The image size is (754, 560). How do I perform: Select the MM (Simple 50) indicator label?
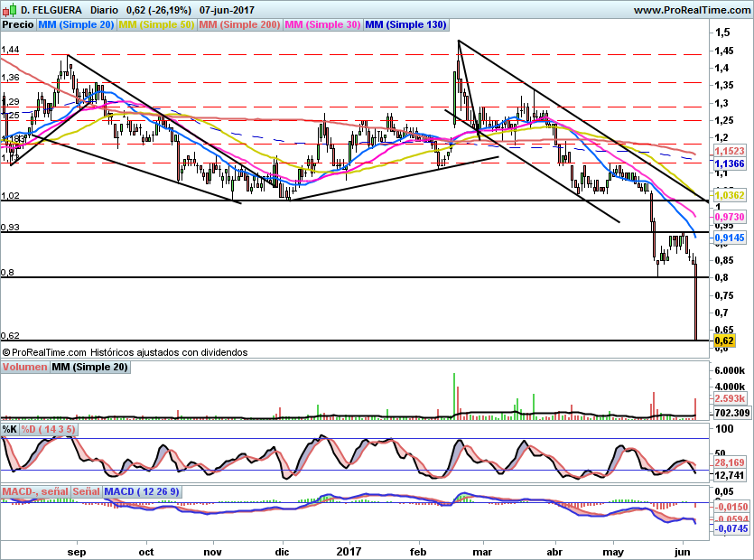156,25
